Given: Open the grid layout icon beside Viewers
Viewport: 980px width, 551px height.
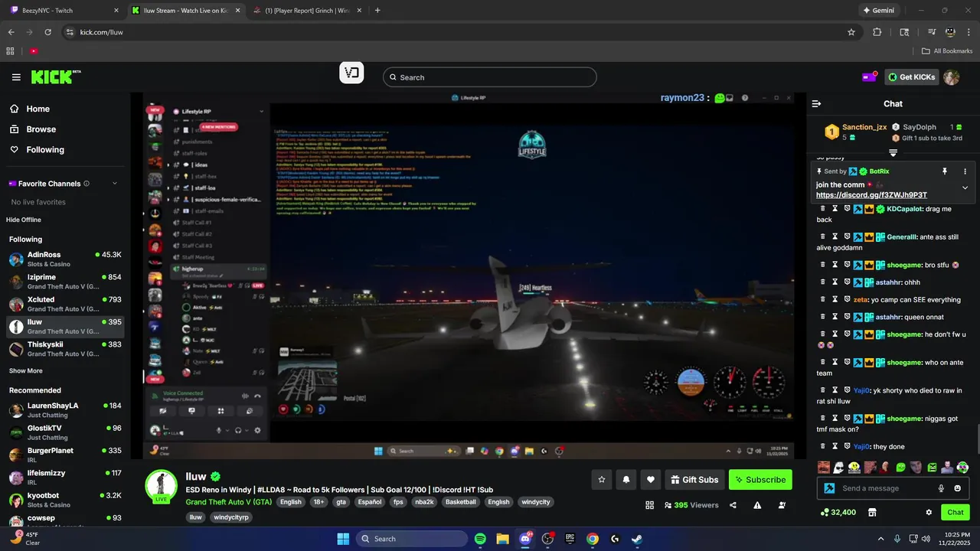Looking at the screenshot, I should (x=649, y=505).
